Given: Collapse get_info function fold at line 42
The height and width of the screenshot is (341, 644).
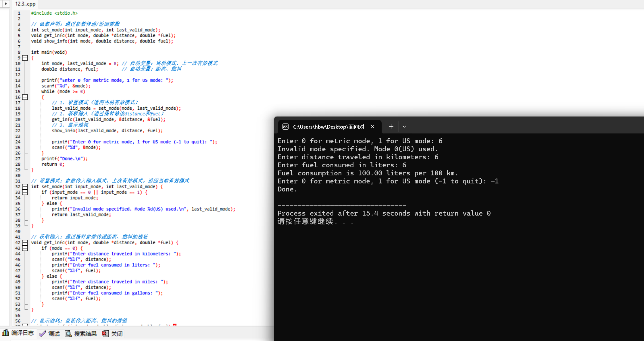Looking at the screenshot, I should coord(25,243).
